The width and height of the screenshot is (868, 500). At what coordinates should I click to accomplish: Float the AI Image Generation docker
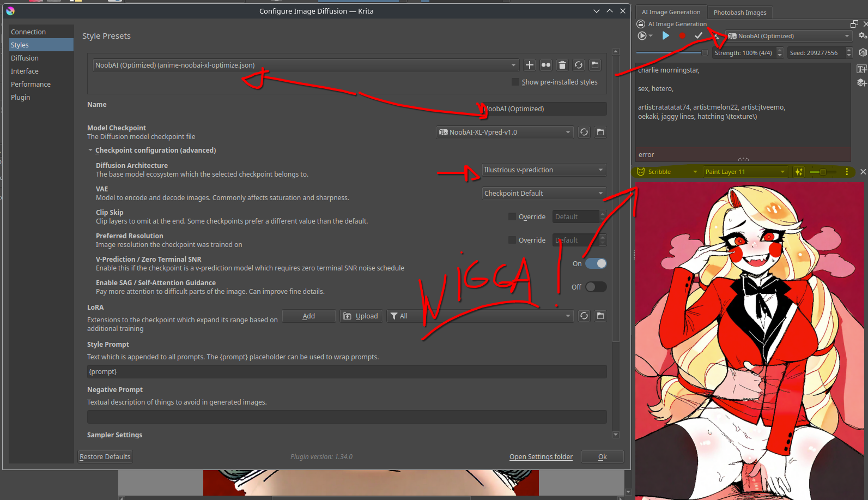point(854,24)
